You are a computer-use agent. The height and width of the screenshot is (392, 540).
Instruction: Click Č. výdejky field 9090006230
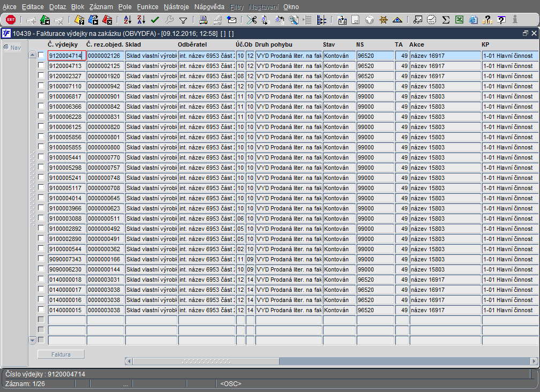tap(67, 269)
